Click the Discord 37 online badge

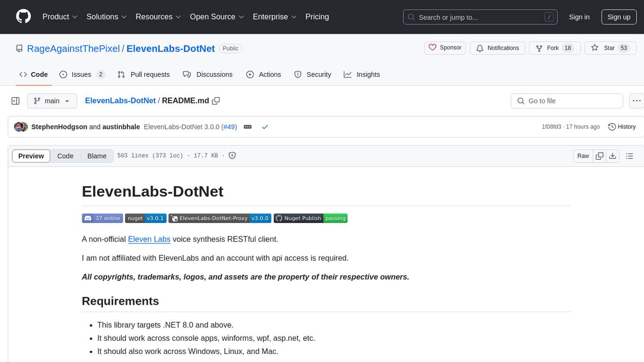(102, 218)
